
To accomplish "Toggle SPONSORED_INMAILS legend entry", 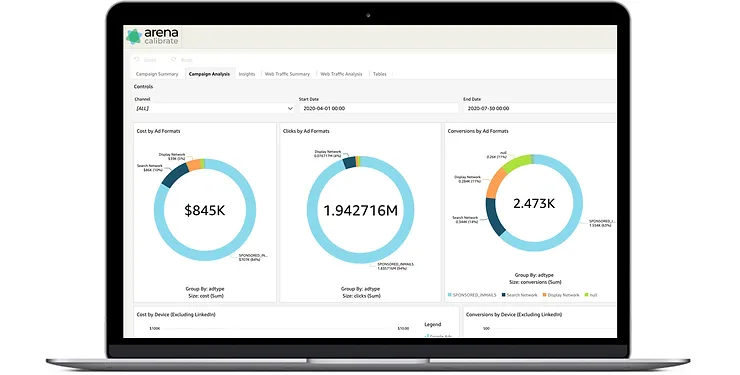I will pyautogui.click(x=472, y=295).
